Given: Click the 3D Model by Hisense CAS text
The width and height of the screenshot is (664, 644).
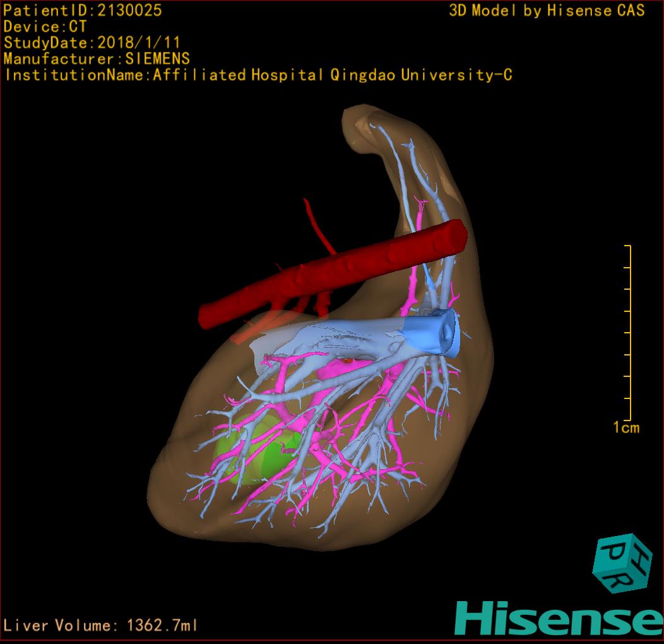Looking at the screenshot, I should coord(547,11).
